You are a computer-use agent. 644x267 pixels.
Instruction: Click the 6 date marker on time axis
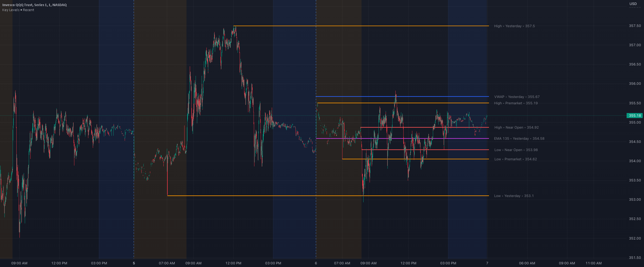point(316,263)
